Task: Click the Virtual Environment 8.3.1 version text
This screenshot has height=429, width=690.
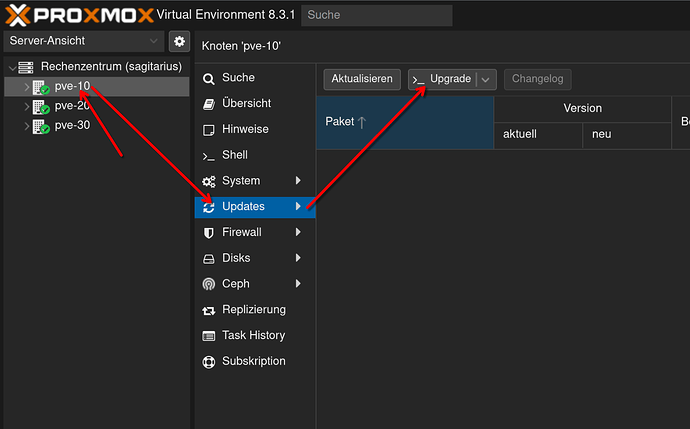Action: click(x=226, y=15)
